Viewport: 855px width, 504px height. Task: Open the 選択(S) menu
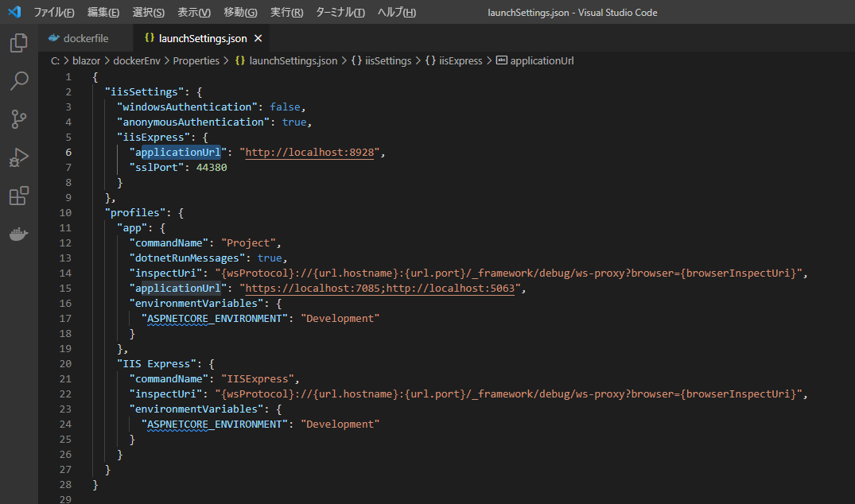coord(148,12)
